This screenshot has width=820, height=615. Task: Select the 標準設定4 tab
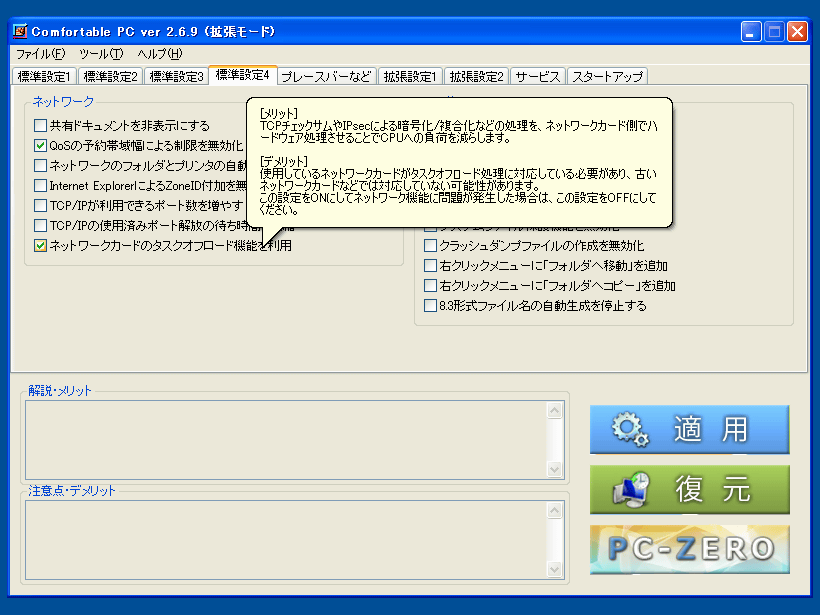point(243,75)
